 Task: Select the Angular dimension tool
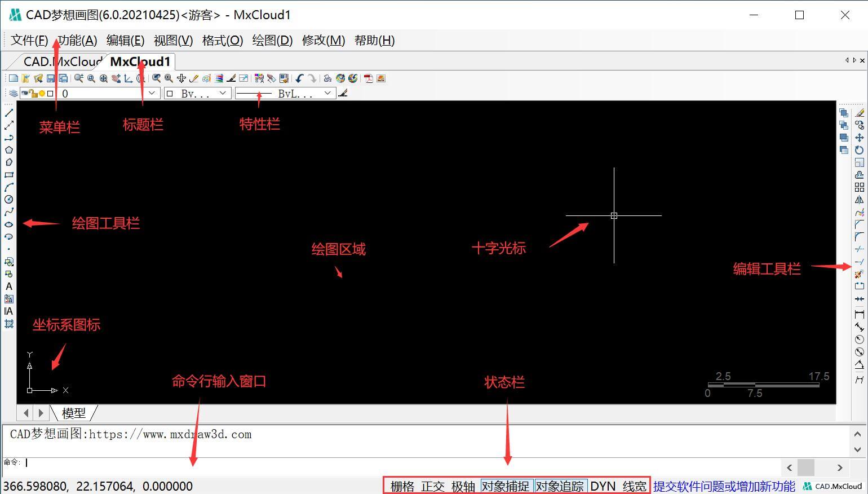tap(860, 364)
